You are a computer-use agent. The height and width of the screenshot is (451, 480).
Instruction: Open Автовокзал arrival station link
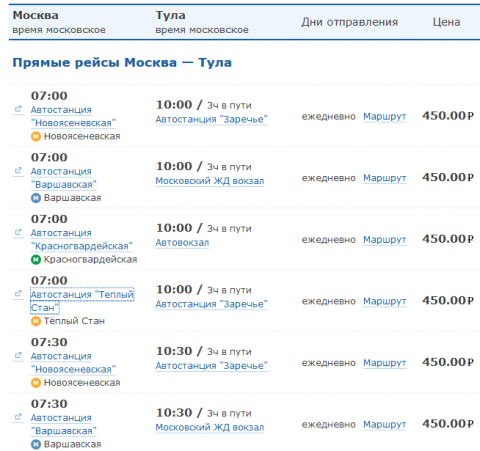coord(182,243)
